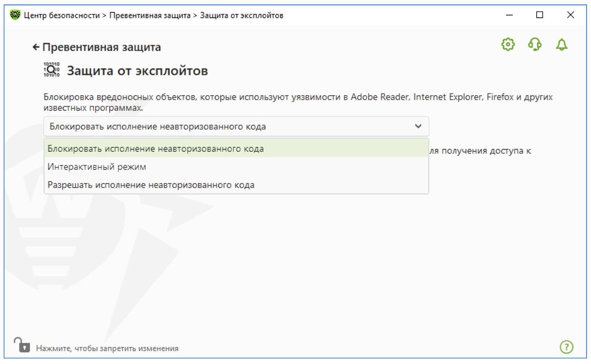Select Интерактивный режим from the list

point(97,167)
